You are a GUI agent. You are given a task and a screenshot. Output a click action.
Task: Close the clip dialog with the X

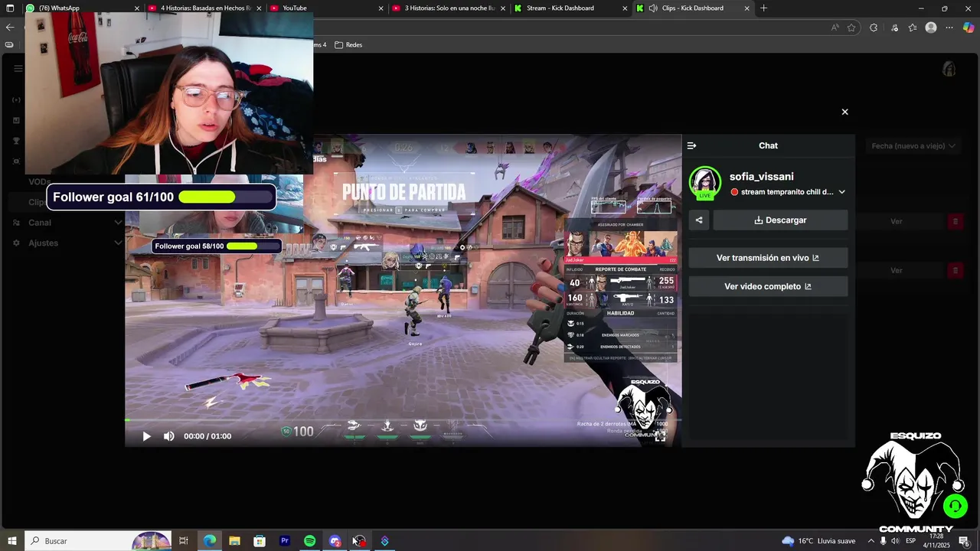point(844,112)
